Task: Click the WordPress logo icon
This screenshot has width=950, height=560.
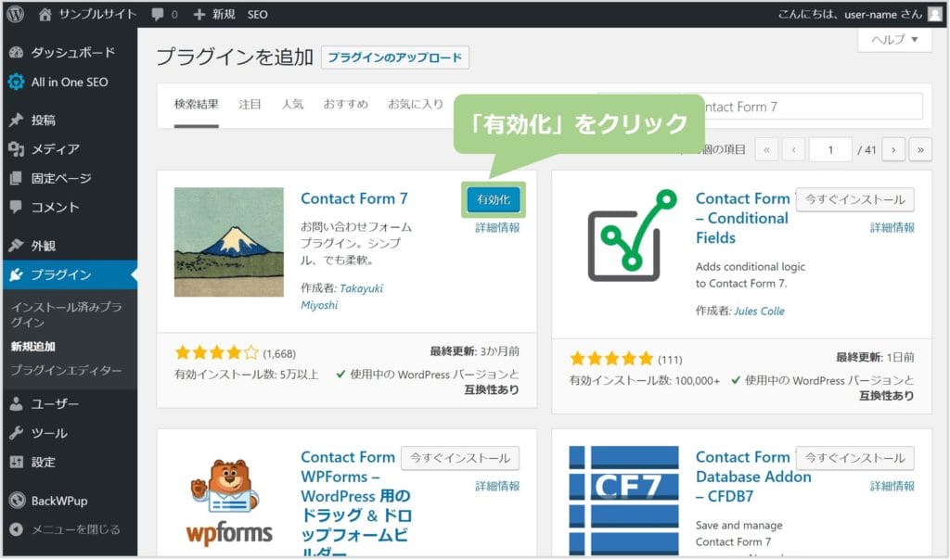Action: point(15,14)
